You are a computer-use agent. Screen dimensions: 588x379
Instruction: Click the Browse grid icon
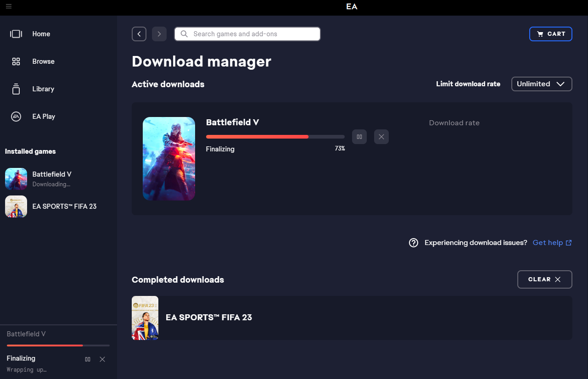[16, 61]
